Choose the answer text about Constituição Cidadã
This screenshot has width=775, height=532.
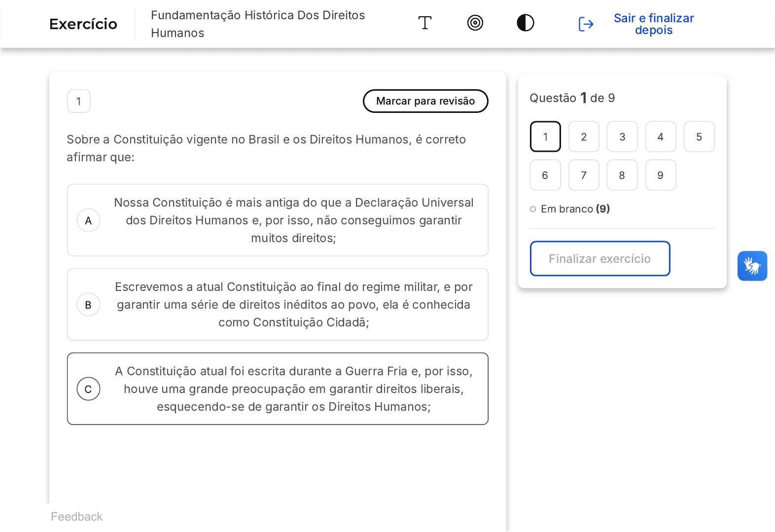(293, 305)
